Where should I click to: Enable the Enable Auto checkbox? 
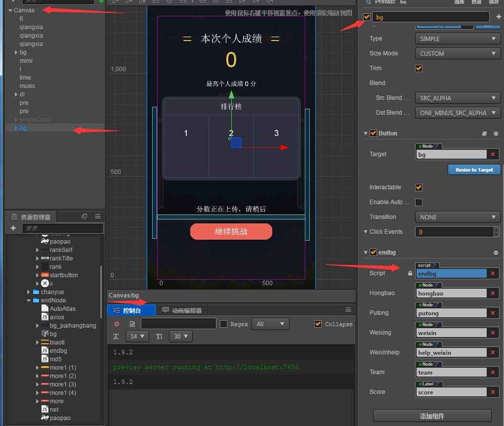click(419, 202)
